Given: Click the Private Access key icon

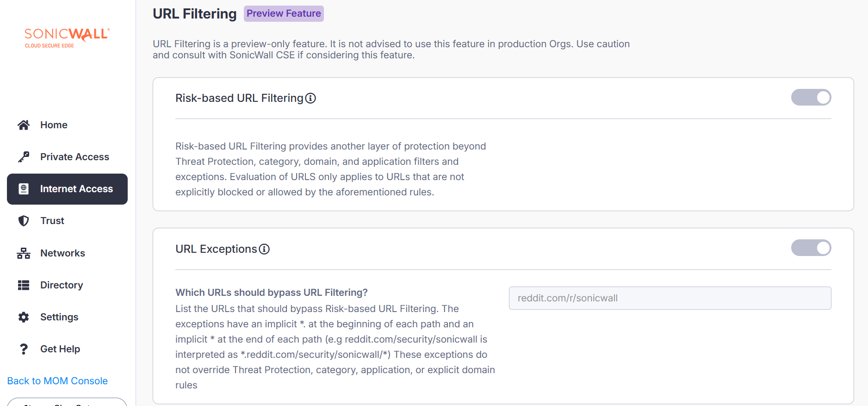Looking at the screenshot, I should 24,157.
